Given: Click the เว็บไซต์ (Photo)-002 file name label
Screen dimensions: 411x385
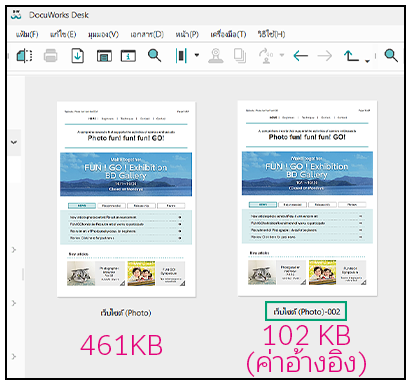Looking at the screenshot, I should [306, 312].
